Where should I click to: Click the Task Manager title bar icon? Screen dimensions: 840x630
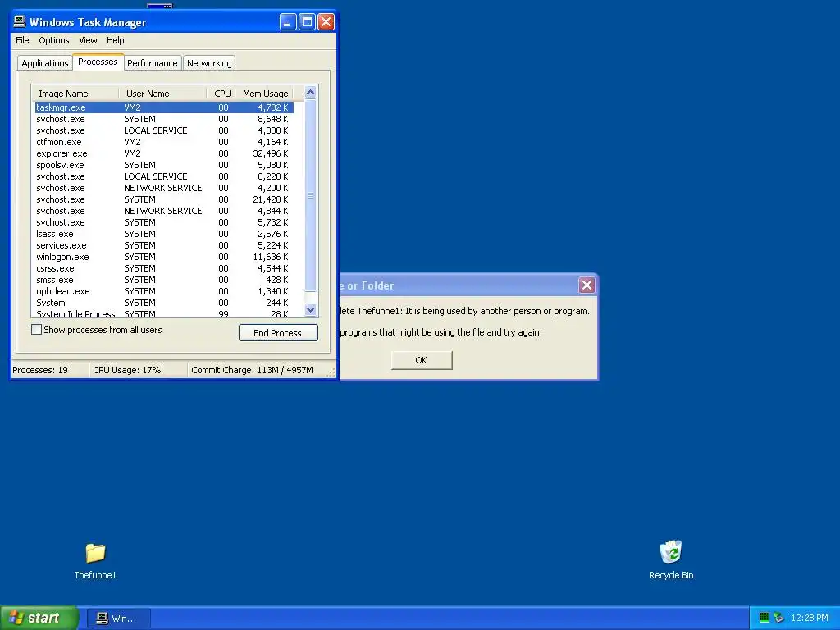pos(20,21)
